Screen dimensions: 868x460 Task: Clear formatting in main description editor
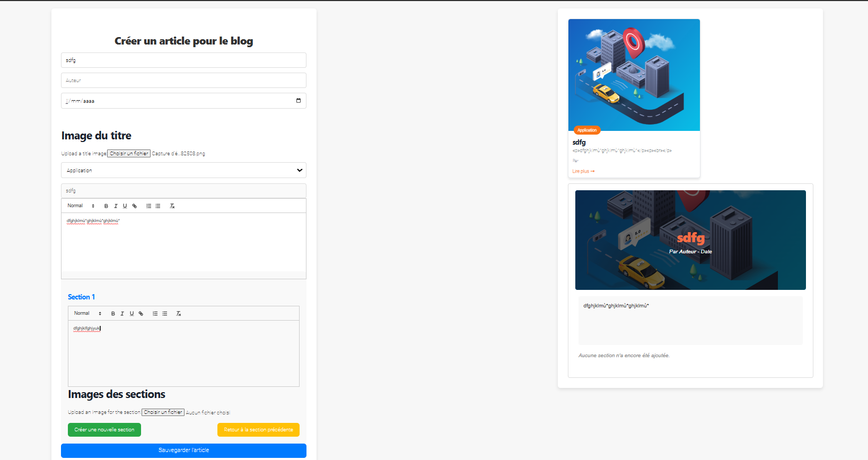pyautogui.click(x=172, y=206)
